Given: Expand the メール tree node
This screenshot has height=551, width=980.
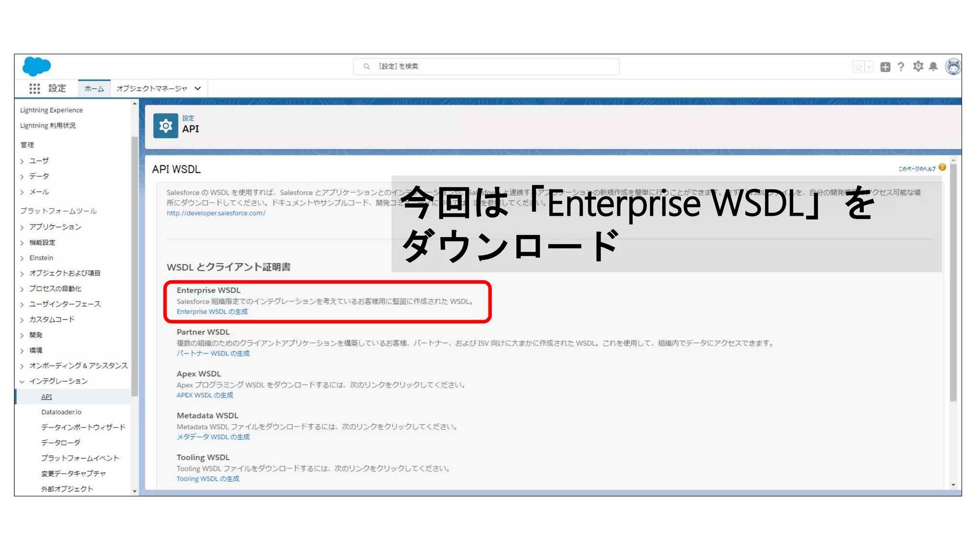Looking at the screenshot, I should click(22, 192).
